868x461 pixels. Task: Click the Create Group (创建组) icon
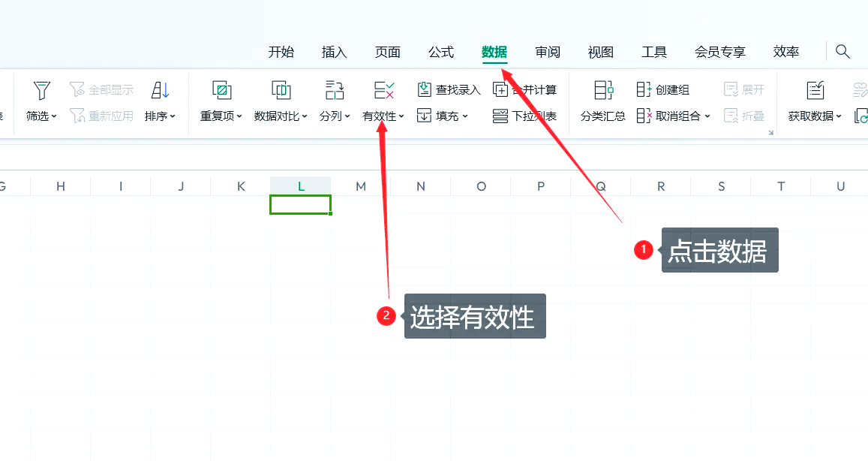(644, 89)
